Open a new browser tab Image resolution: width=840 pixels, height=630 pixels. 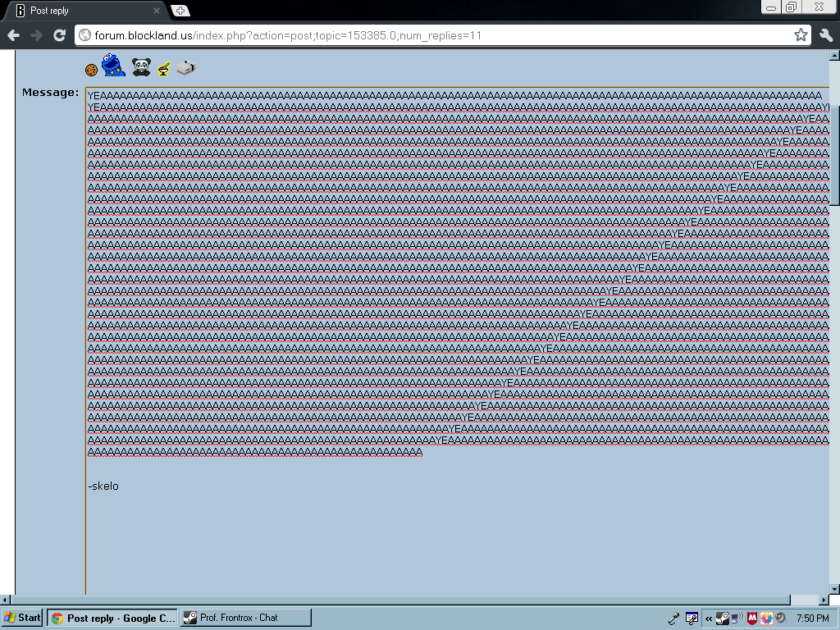(180, 11)
